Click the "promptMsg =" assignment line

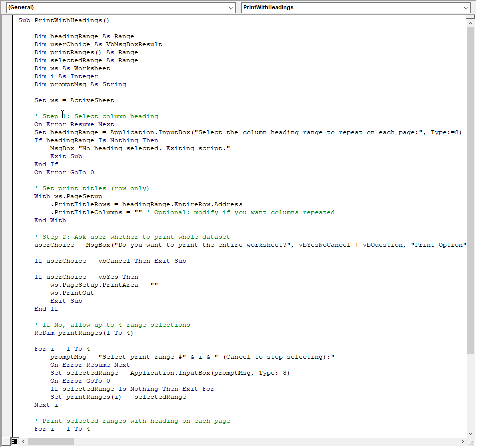click(192, 357)
